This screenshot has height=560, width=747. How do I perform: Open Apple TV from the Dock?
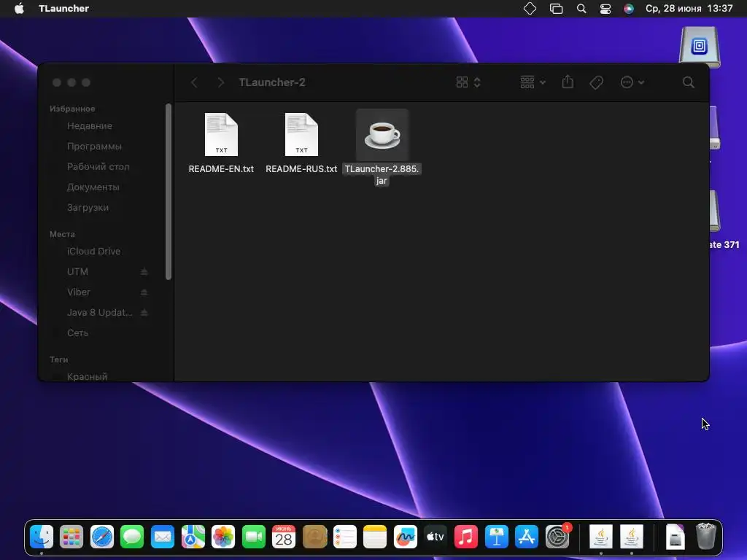pos(436,537)
